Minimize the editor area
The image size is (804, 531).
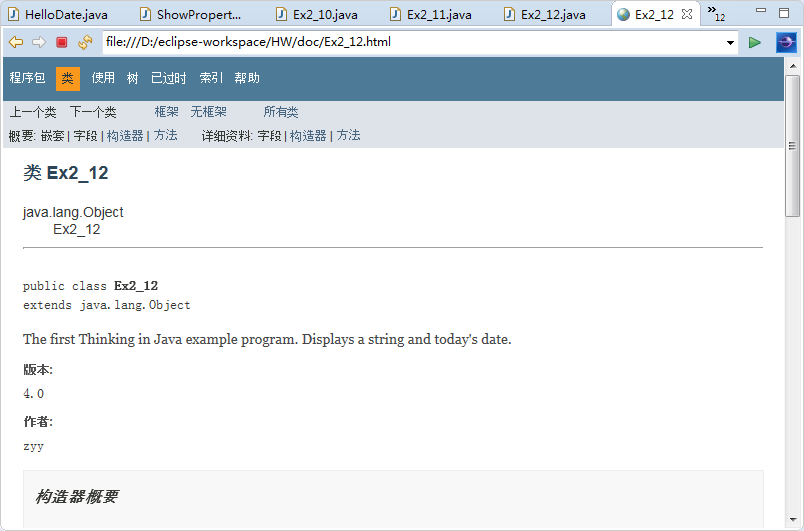tap(761, 11)
